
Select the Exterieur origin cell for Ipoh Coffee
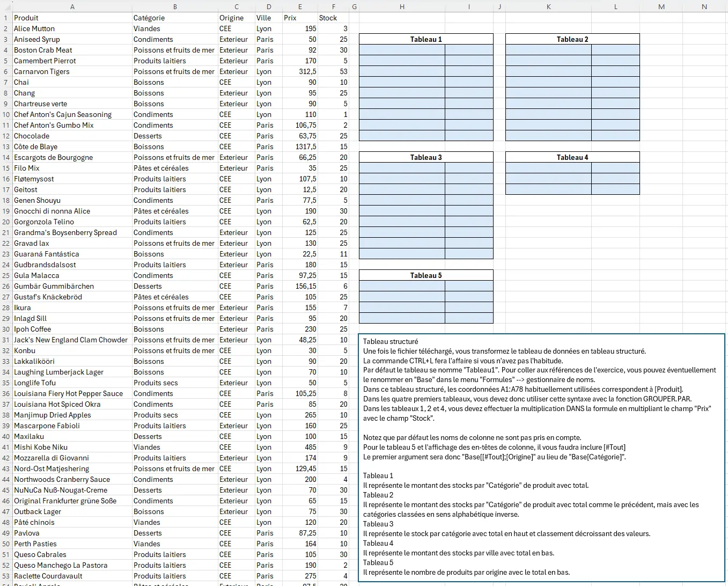click(236, 329)
